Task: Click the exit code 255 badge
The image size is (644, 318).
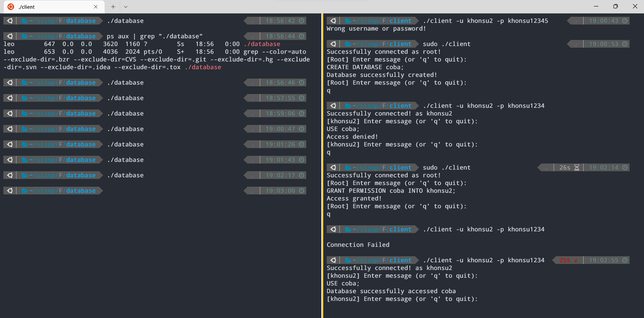Action: (565, 260)
